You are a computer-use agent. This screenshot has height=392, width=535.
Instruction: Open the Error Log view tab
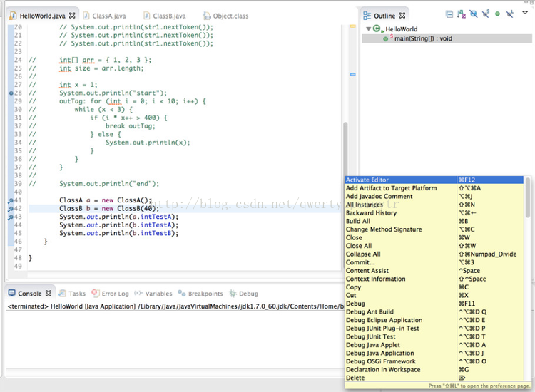tap(110, 294)
